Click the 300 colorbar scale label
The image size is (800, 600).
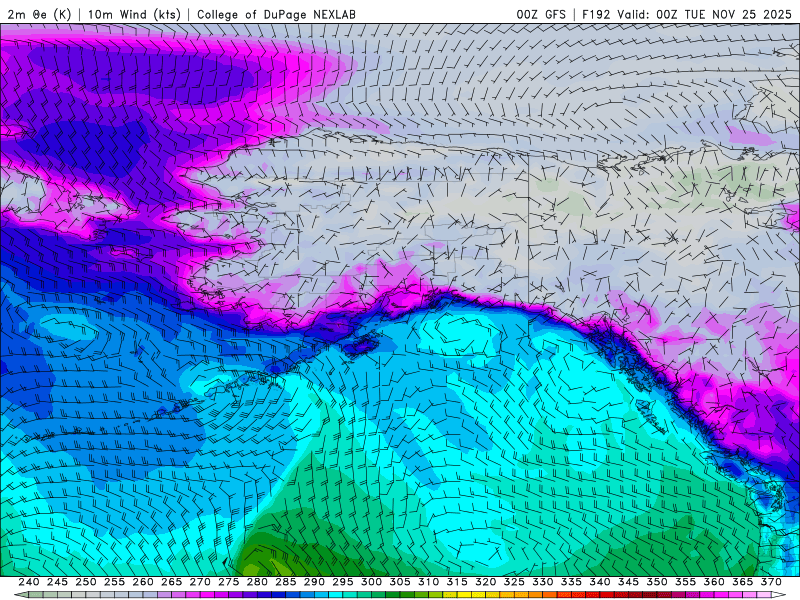click(371, 582)
